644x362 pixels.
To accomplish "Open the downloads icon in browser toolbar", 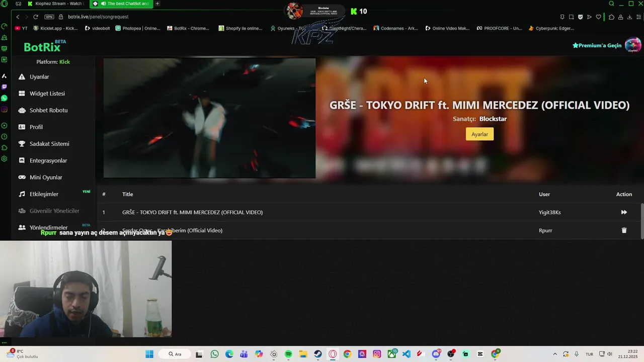I will (630, 17).
